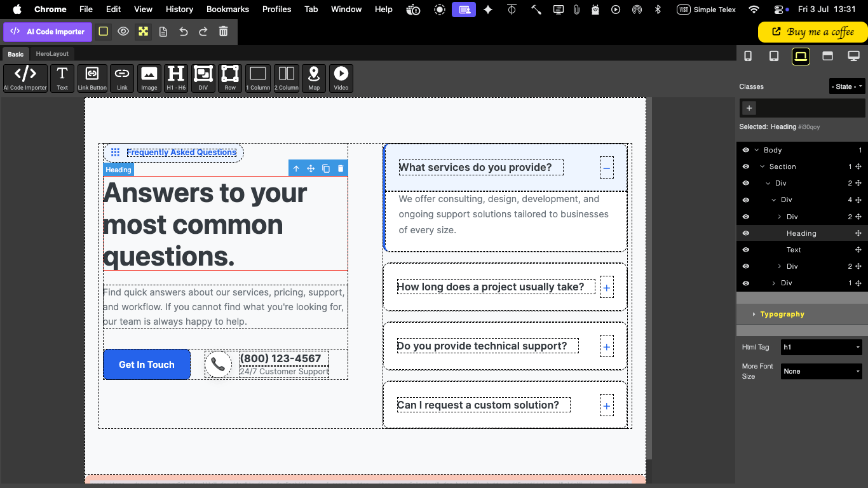The image size is (868, 488).
Task: Click select-parent arrow on Heading toolbar
Action: (x=296, y=168)
